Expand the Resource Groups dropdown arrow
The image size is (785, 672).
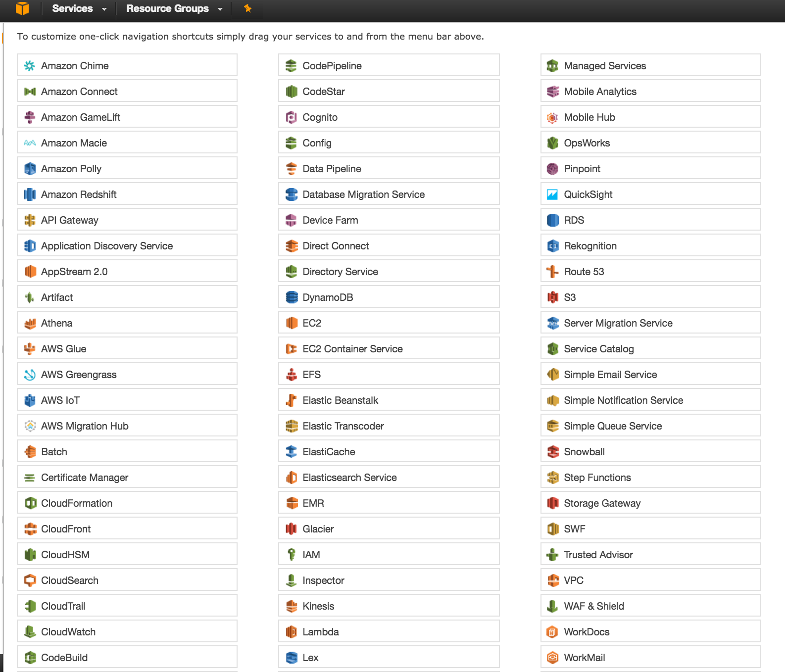tap(220, 9)
